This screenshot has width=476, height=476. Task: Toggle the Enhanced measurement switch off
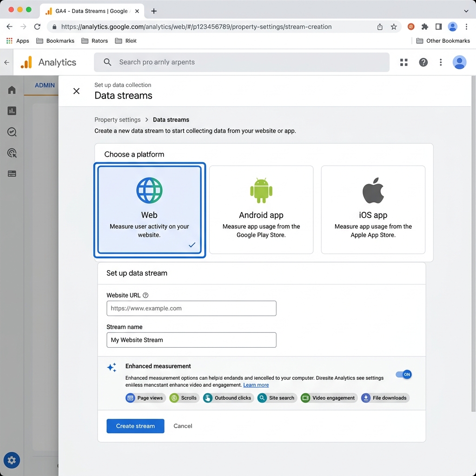coord(403,374)
